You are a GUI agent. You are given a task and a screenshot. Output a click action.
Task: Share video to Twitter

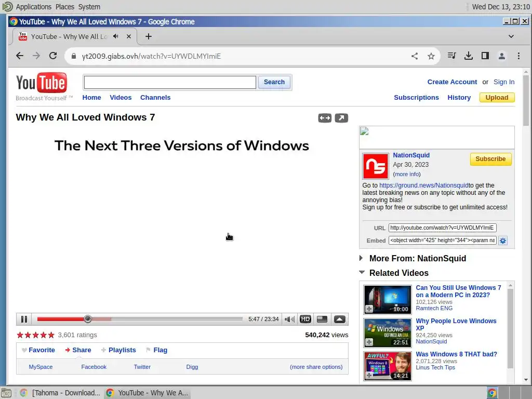142,367
